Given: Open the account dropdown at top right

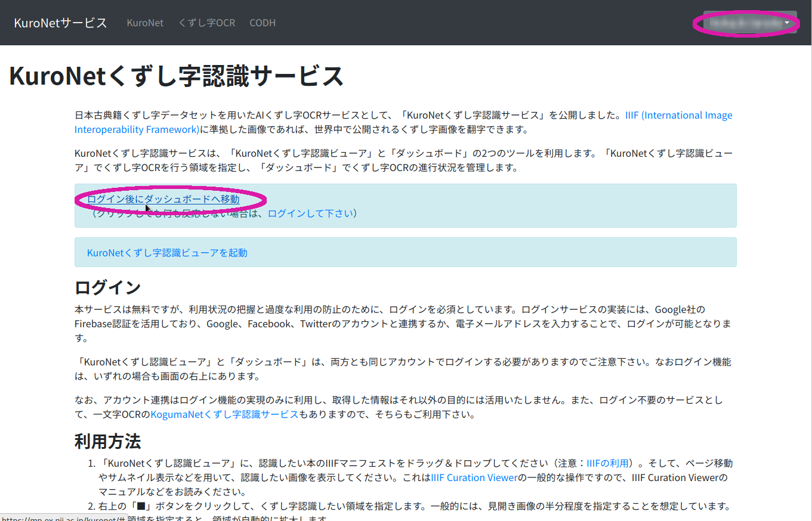Looking at the screenshot, I should 745,23.
